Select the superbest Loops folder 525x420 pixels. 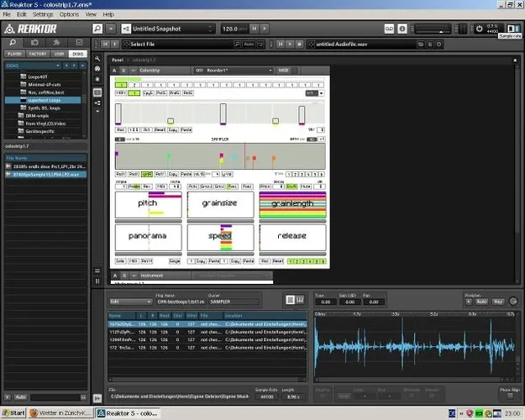click(x=43, y=100)
